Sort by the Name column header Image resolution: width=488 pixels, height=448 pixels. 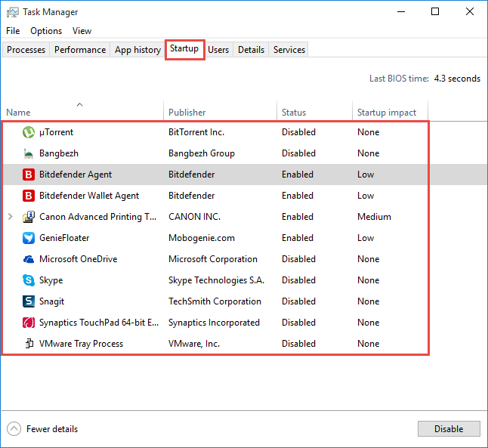(82, 110)
